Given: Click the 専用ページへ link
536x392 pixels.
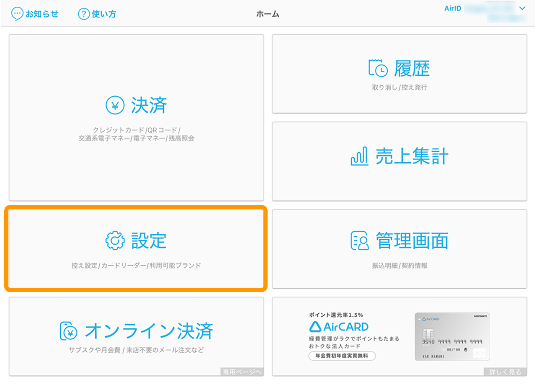Looking at the screenshot, I should click(242, 371).
